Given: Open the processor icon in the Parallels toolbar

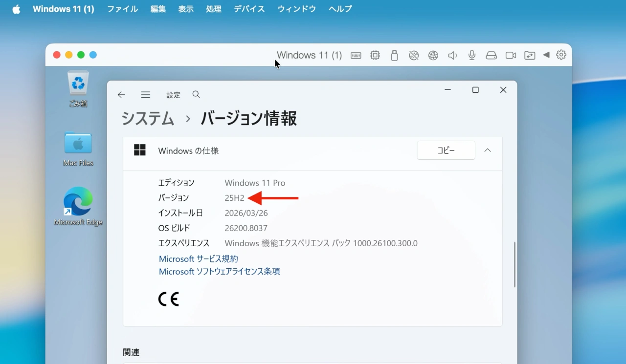Looking at the screenshot, I should 375,55.
